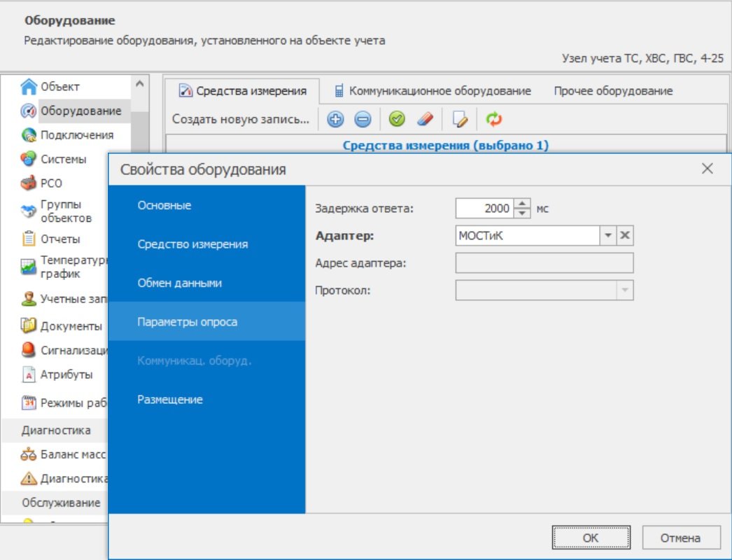Increase the Задержка ответа value with the up arrow

coord(522,203)
